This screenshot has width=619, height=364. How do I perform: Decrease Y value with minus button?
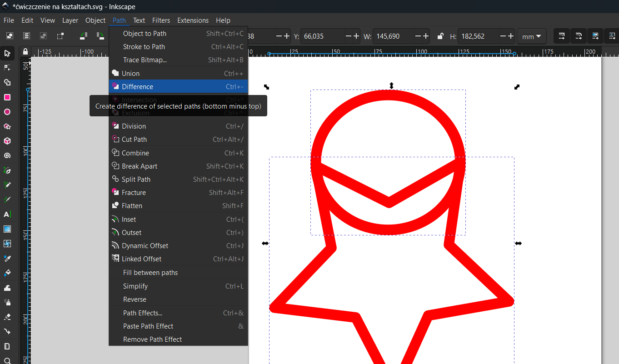coord(349,36)
